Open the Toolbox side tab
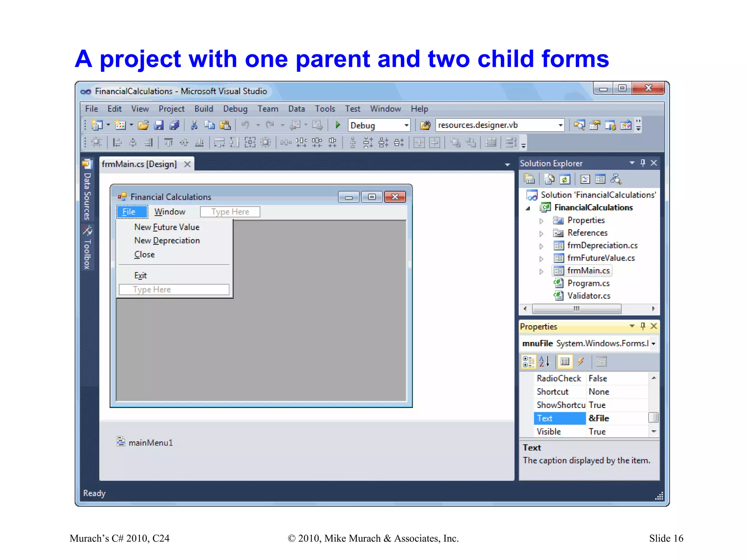747x560 pixels. pyautogui.click(x=87, y=248)
